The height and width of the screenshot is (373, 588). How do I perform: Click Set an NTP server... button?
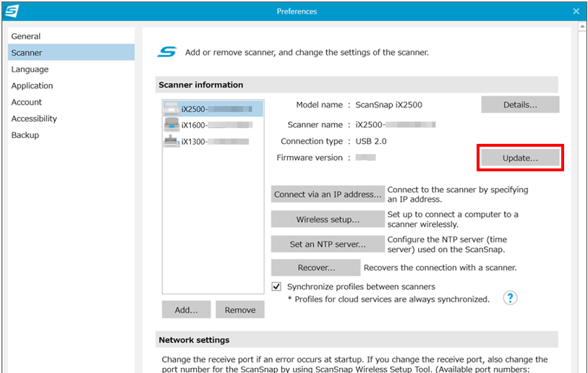[328, 244]
